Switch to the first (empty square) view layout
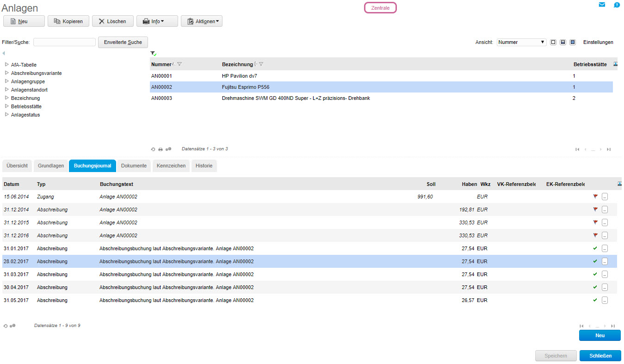This screenshot has width=624, height=364. point(553,42)
